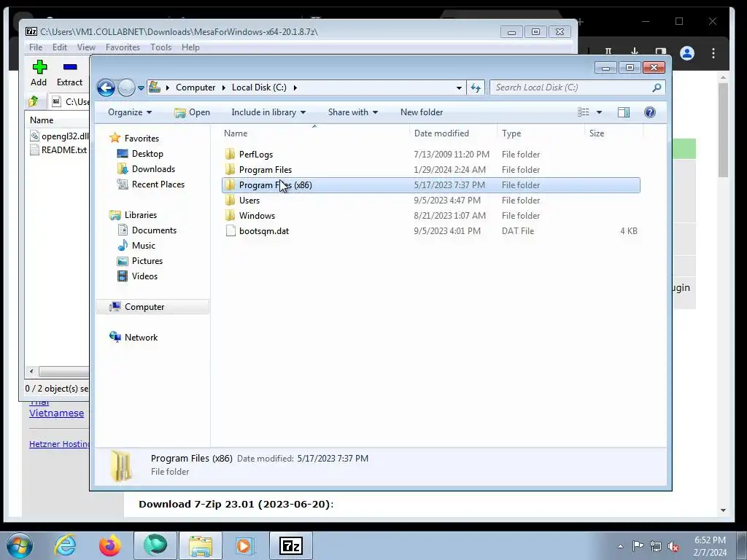Click the New folder button
Image resolution: width=747 pixels, height=560 pixels.
422,112
